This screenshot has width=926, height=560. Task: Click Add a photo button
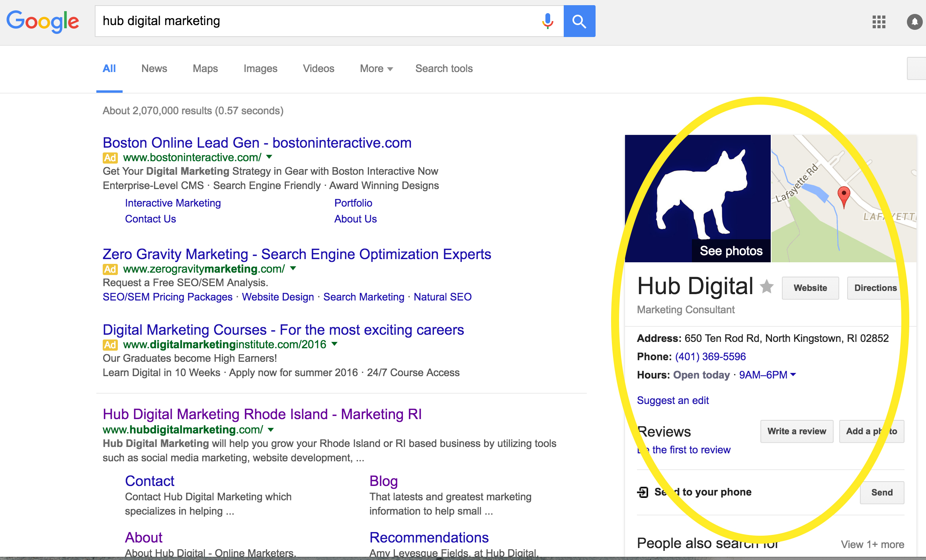871,431
